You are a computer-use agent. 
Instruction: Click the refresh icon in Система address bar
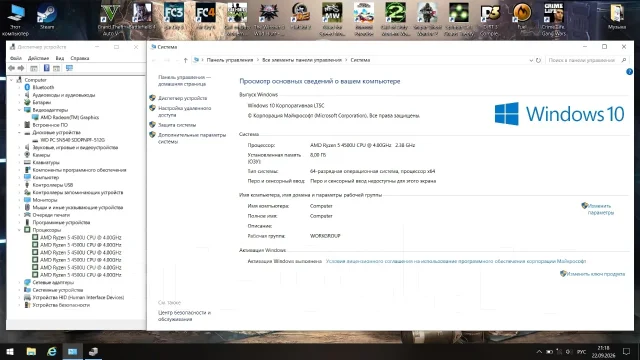[x=538, y=60]
